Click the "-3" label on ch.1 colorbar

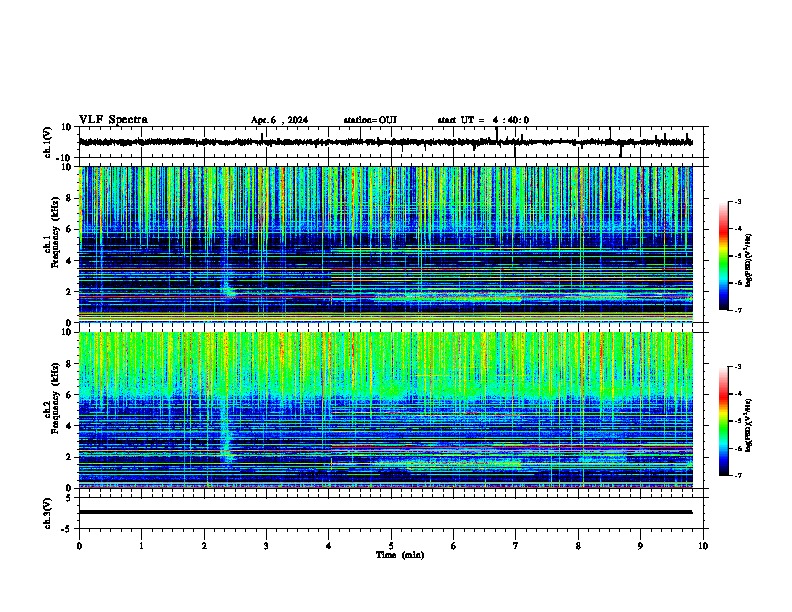pyautogui.click(x=737, y=201)
